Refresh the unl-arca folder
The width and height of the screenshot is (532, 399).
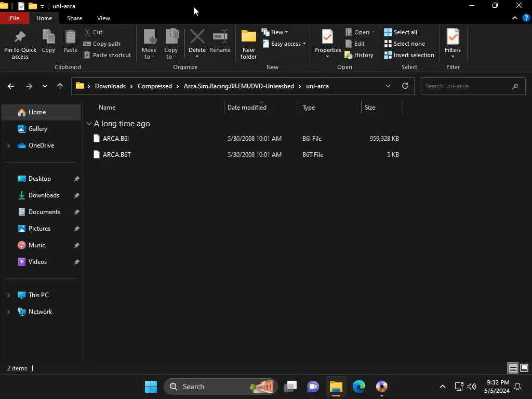[x=405, y=86]
